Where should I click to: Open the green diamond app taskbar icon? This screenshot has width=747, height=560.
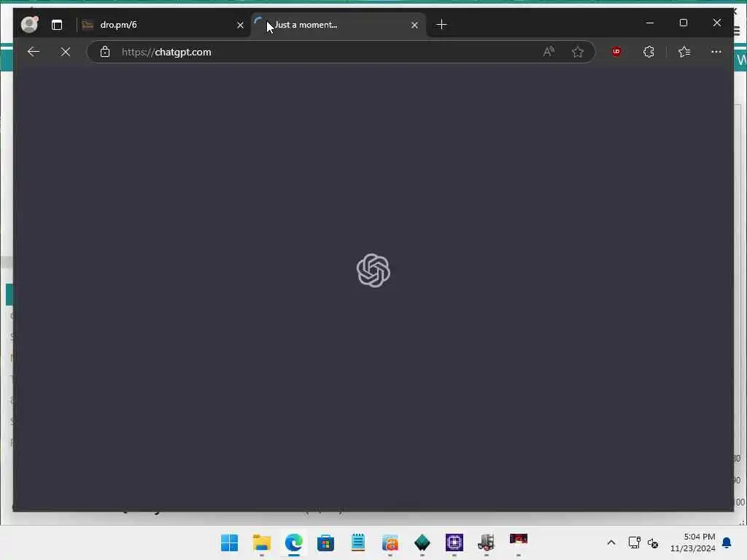pyautogui.click(x=422, y=542)
